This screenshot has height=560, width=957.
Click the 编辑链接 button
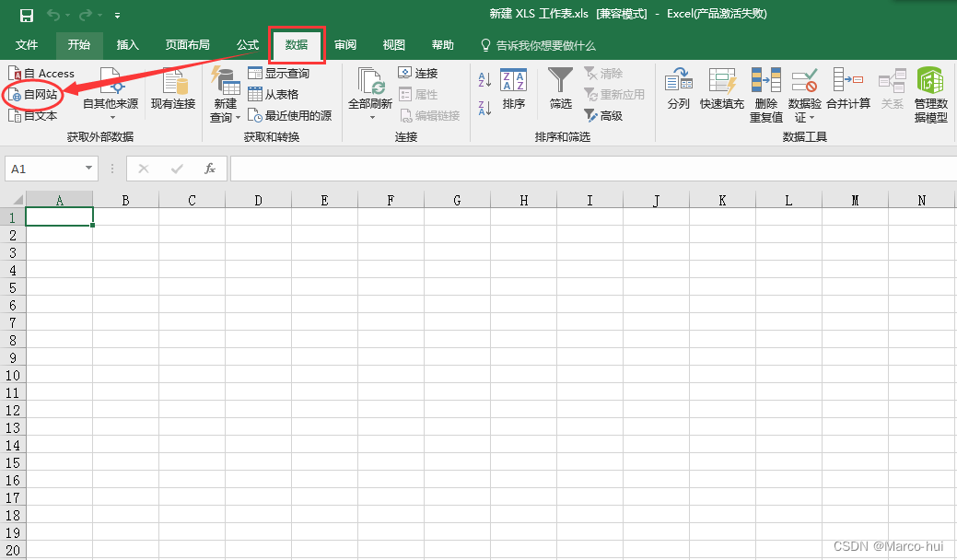(429, 115)
